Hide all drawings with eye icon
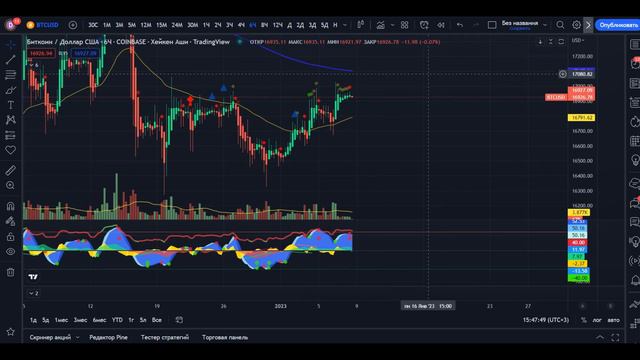 click(x=11, y=251)
